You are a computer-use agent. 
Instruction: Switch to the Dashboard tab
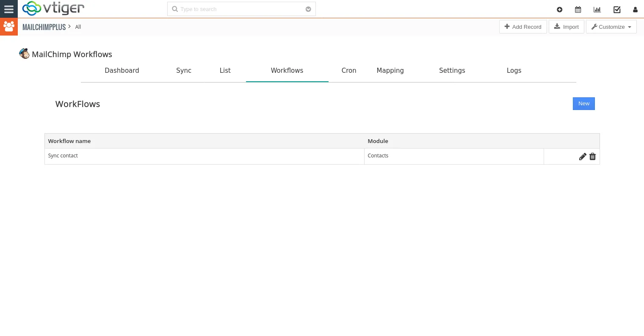click(122, 71)
